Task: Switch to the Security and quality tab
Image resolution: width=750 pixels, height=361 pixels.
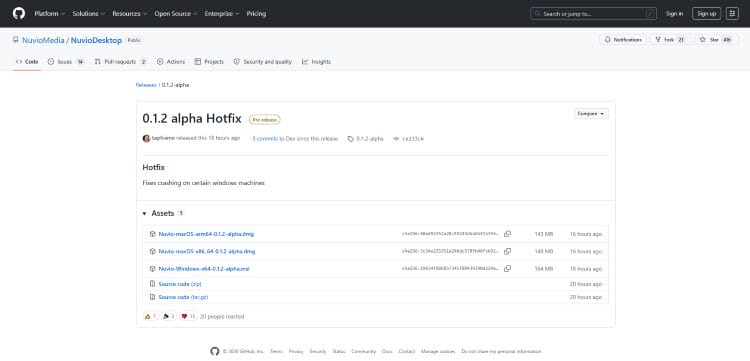Action: coord(262,62)
